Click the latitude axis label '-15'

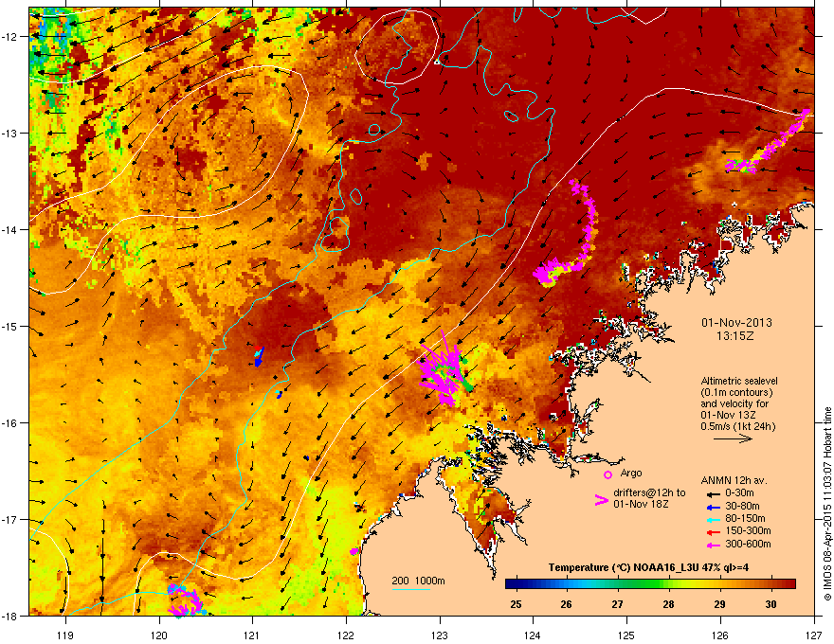[10, 326]
